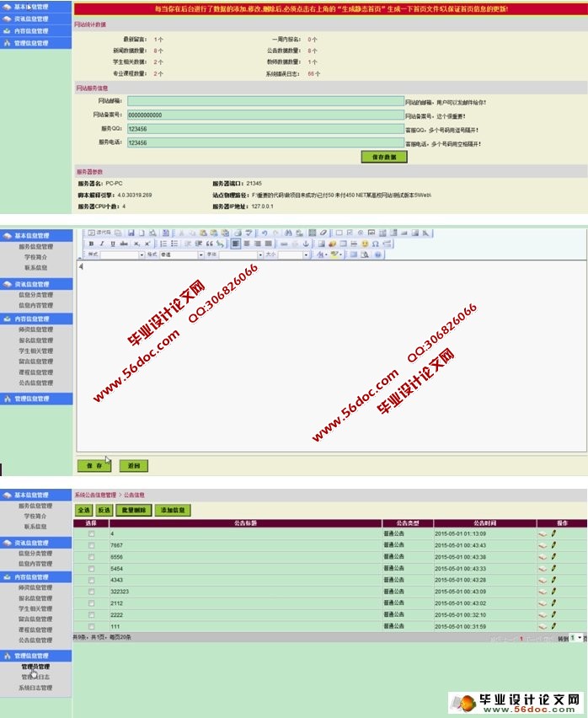The image size is (588, 718).
Task: Insert an anchor in the editor
Action: point(306,244)
